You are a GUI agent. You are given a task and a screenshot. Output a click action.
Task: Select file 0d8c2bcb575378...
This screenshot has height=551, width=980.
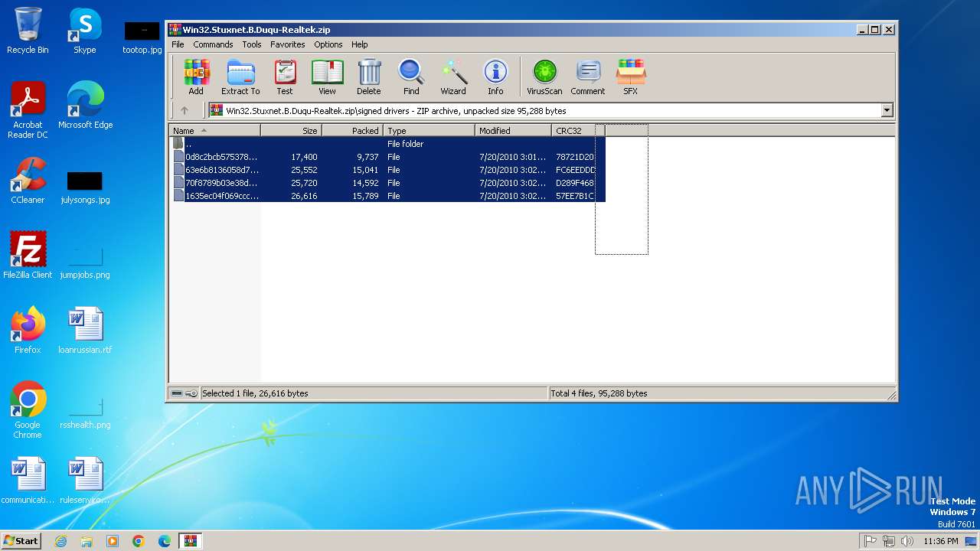(387, 157)
